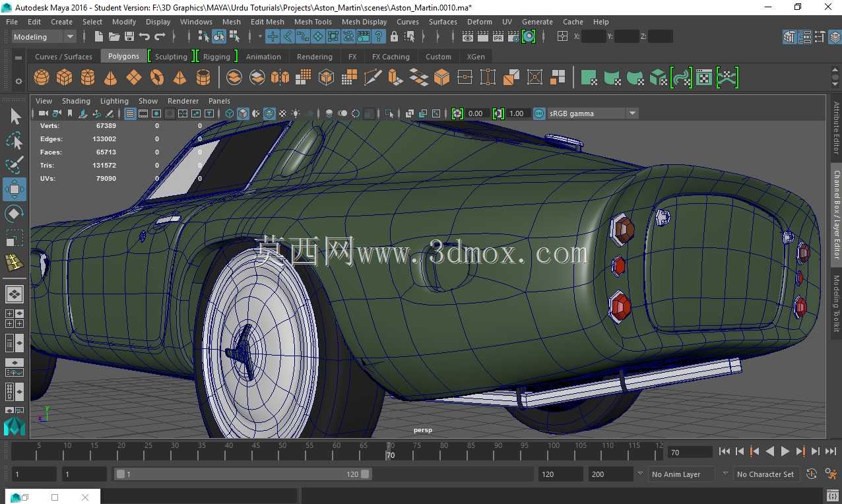Switch to the Sculpting shelf tab
The width and height of the screenshot is (842, 504).
pos(171,57)
